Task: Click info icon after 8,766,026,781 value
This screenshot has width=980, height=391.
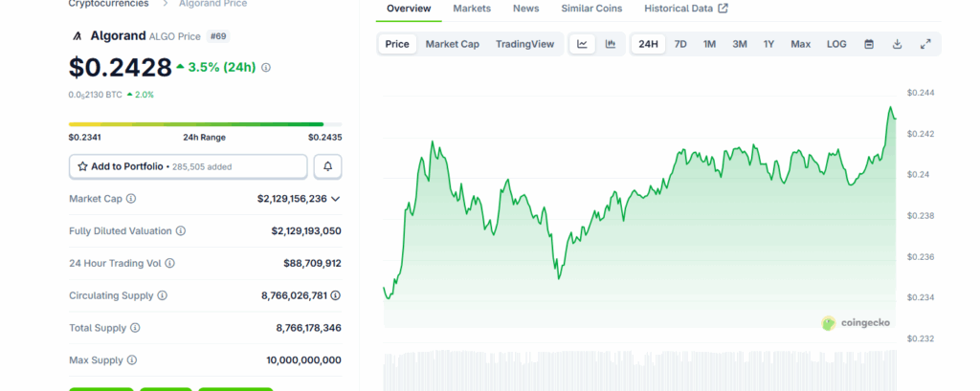Action: click(x=336, y=295)
